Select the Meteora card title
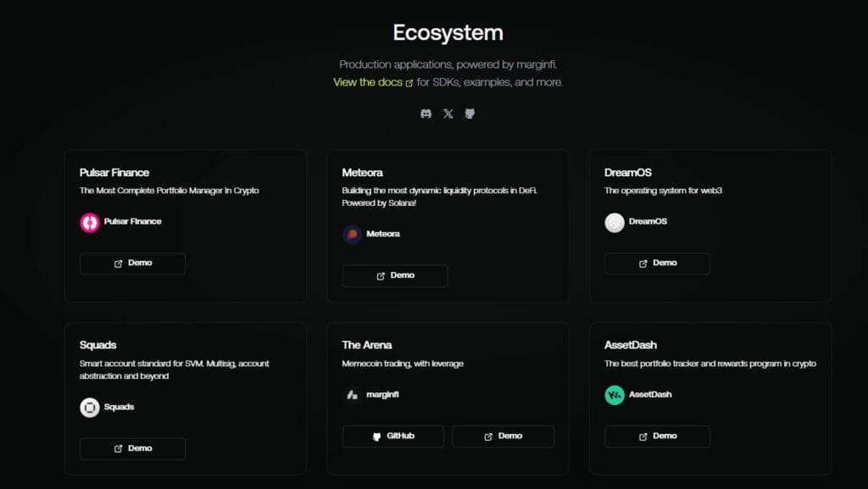Screen dimensions: 868x489 click(x=362, y=173)
